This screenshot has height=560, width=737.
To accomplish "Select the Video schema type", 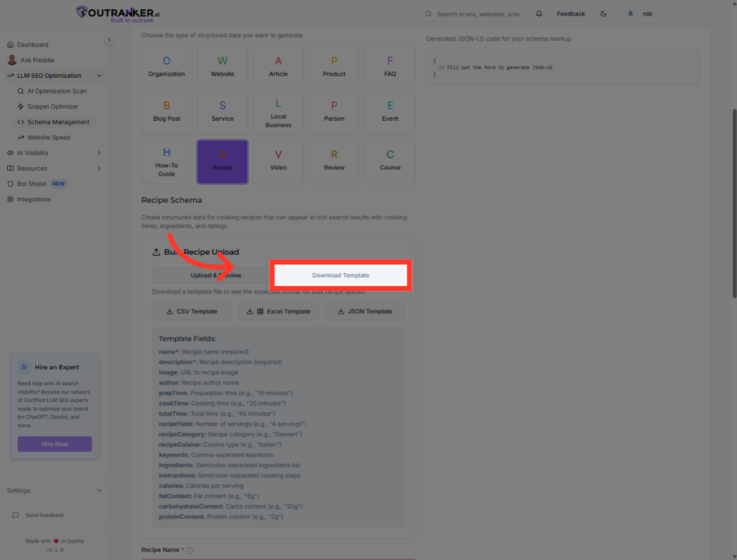I will pyautogui.click(x=278, y=162).
